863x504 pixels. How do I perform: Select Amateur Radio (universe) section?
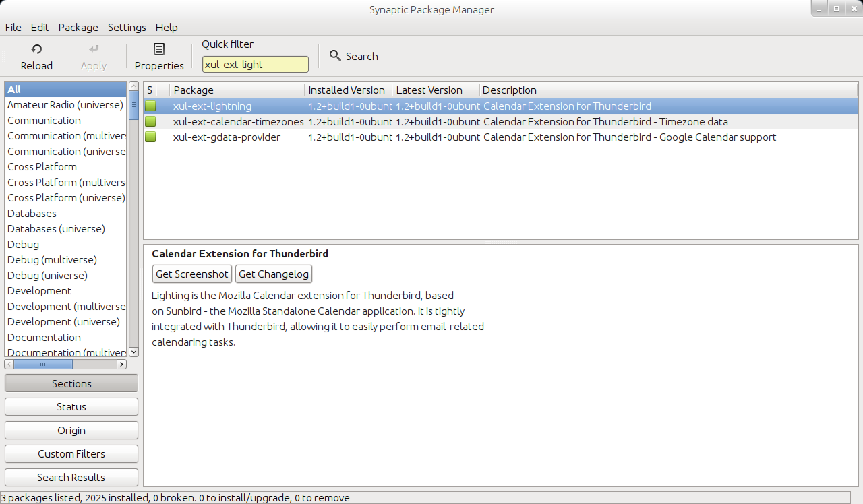point(66,105)
